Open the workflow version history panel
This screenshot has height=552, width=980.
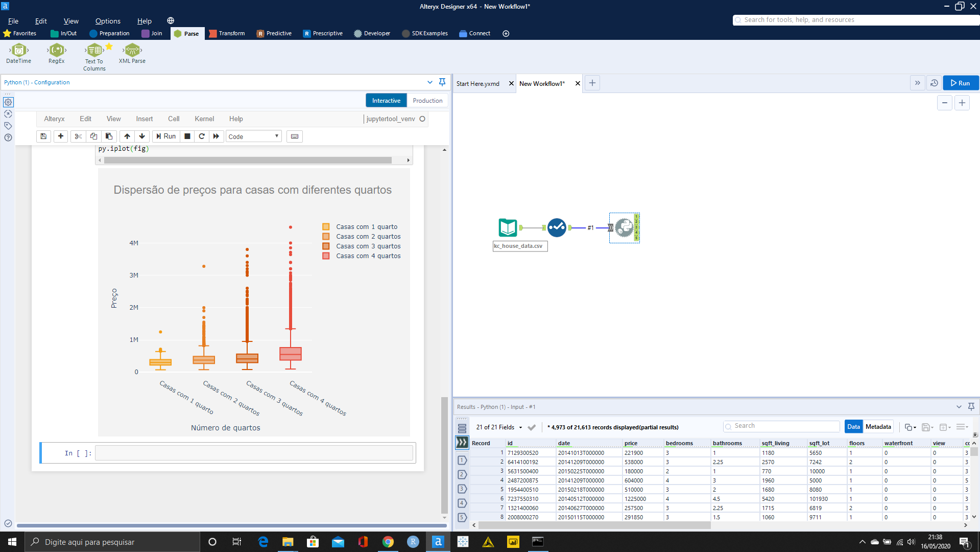(934, 83)
